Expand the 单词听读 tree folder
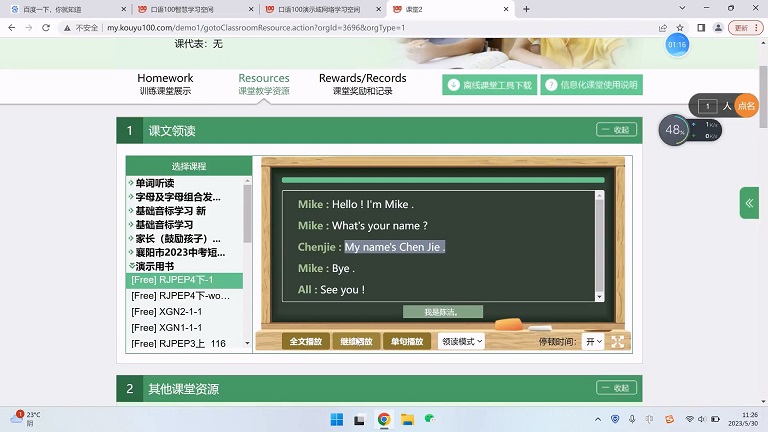The height and width of the screenshot is (432, 768). tap(131, 183)
